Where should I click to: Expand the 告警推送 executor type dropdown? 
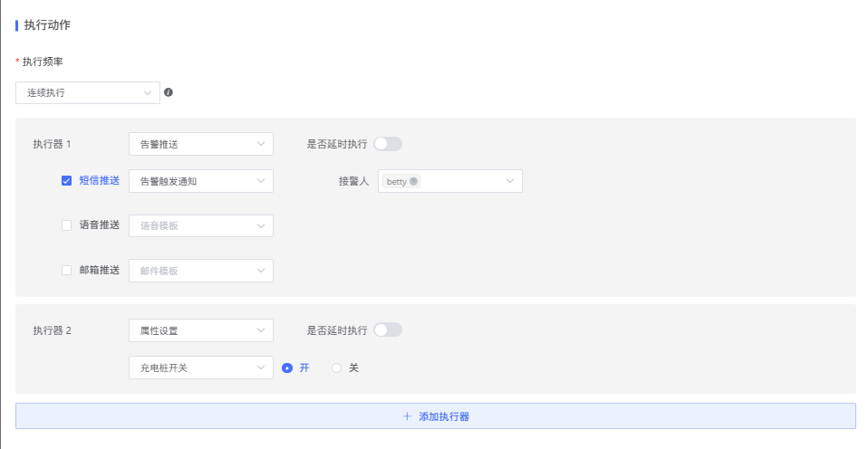[x=200, y=144]
